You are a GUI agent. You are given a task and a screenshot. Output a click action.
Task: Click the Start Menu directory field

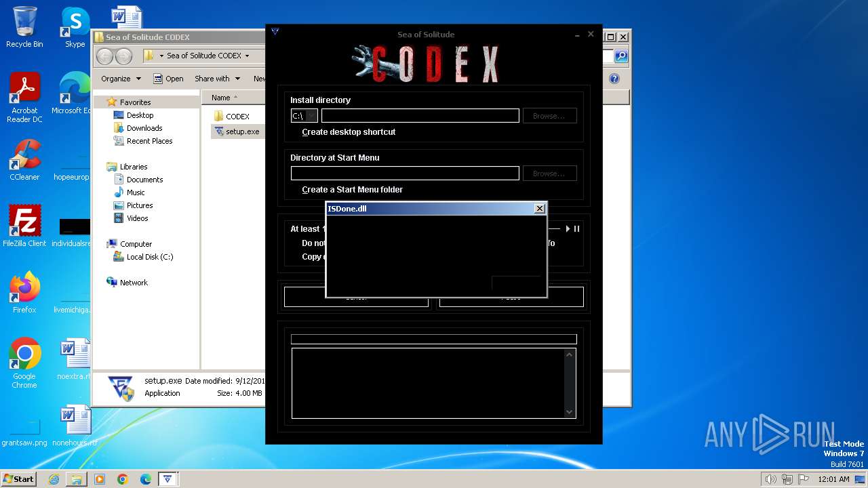pyautogui.click(x=405, y=174)
